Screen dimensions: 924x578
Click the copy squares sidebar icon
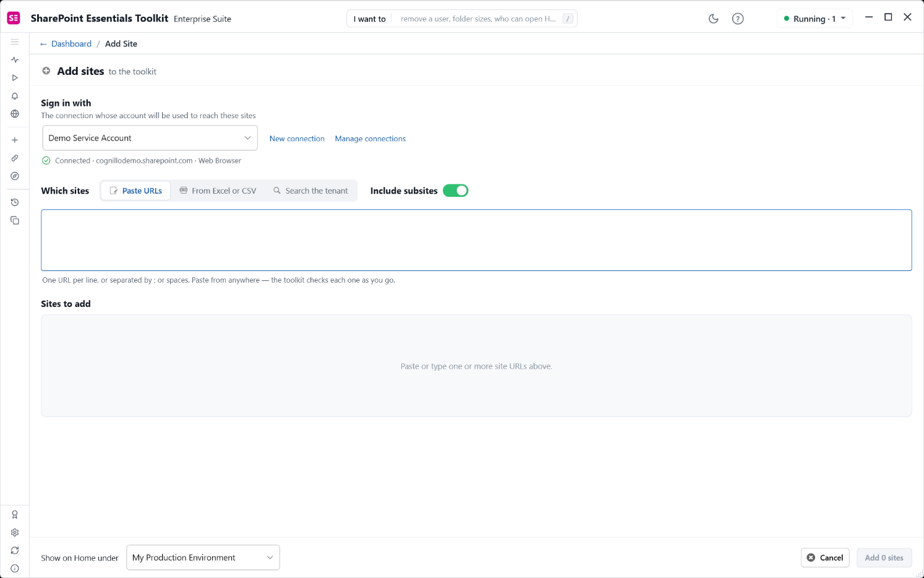pos(15,220)
